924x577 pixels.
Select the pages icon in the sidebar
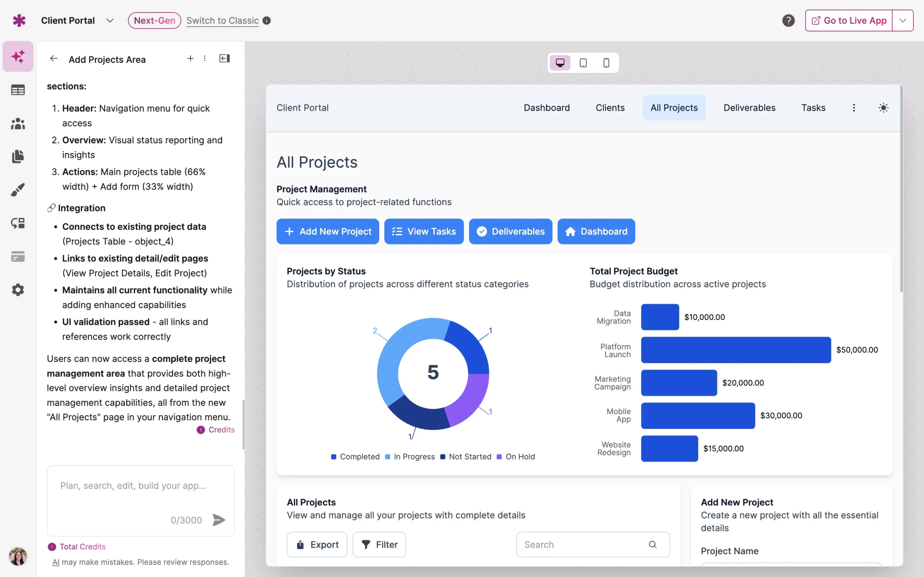coord(18,157)
